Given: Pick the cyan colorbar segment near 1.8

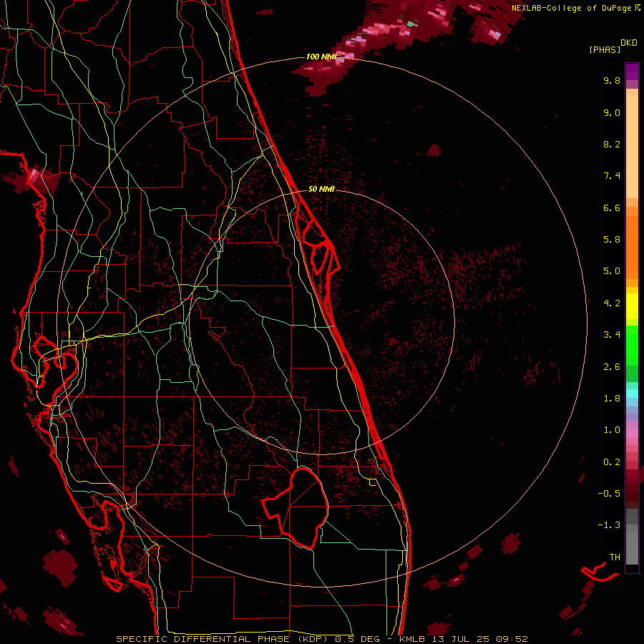Looking at the screenshot, I should tap(632, 394).
